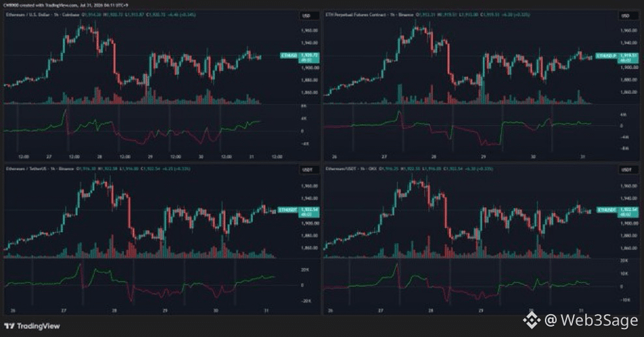Click 20K indicator axis value on Binance Tether chart
Viewport: 644px width, 337px height.
coord(305,270)
